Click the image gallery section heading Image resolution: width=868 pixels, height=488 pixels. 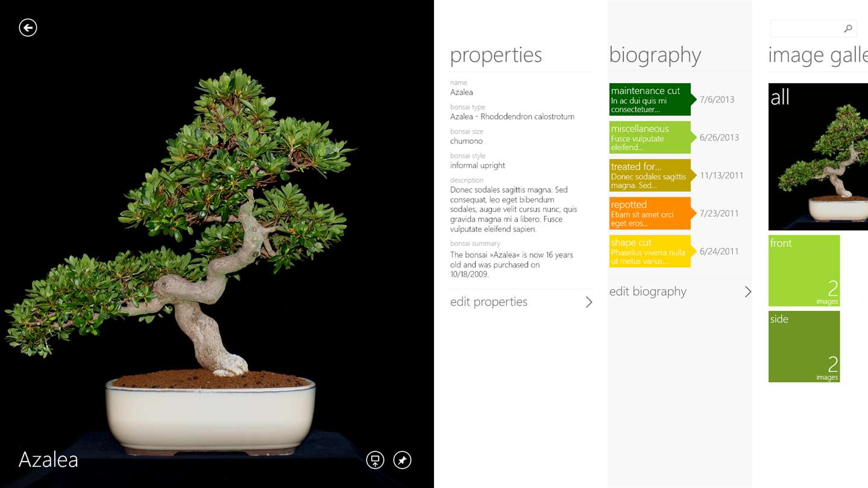pos(818,55)
